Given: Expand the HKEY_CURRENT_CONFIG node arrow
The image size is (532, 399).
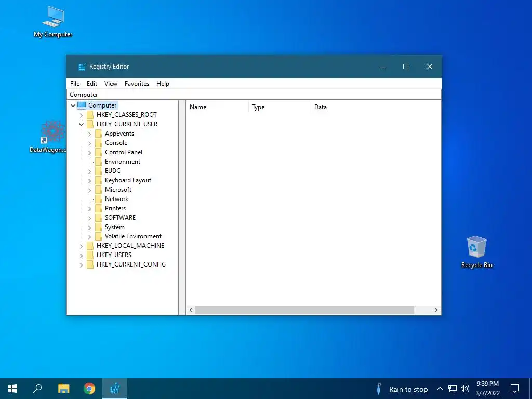Looking at the screenshot, I should [x=81, y=264].
